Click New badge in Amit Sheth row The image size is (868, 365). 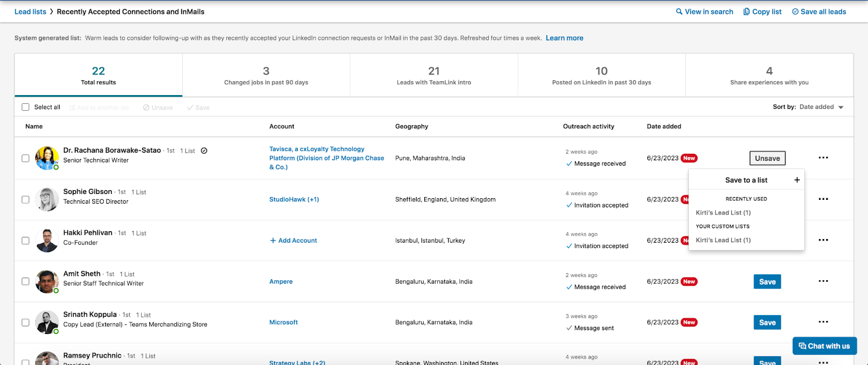click(689, 281)
